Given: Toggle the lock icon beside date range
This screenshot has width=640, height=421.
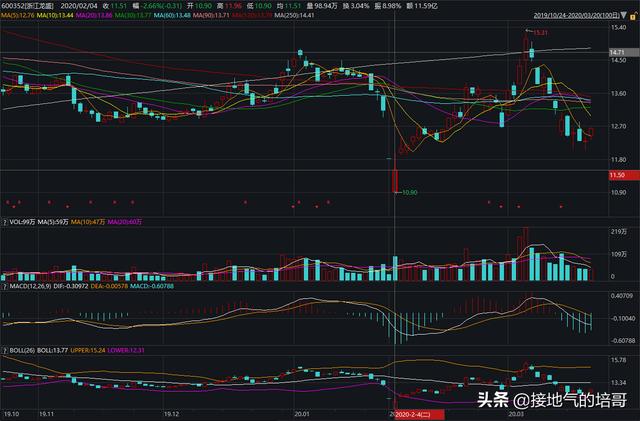Looking at the screenshot, I should coord(634,16).
